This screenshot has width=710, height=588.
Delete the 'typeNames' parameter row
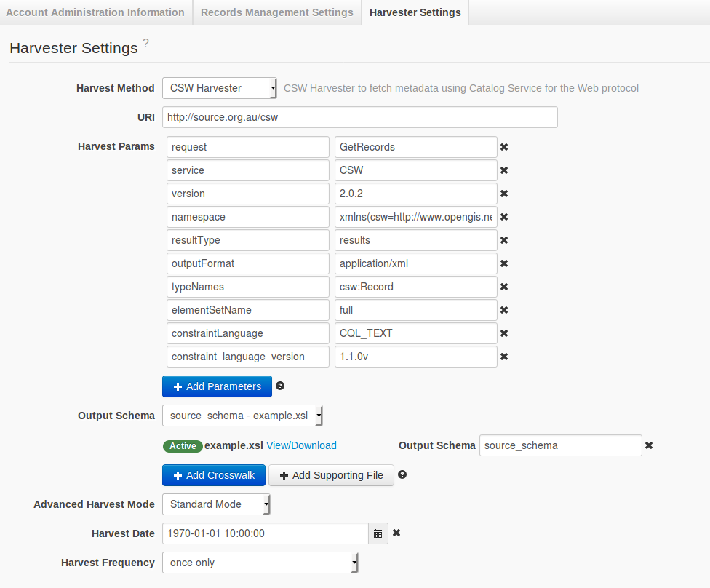(504, 287)
